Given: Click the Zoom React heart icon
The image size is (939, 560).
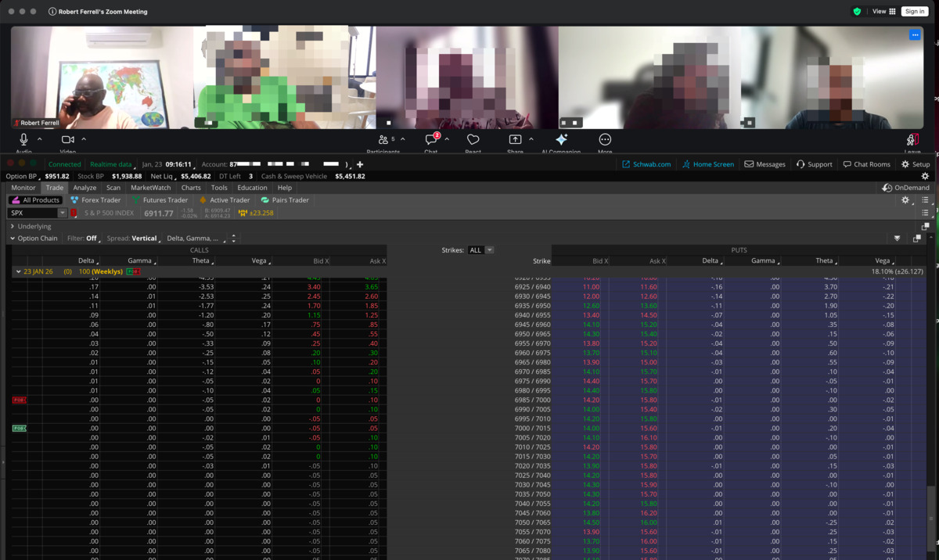Looking at the screenshot, I should click(x=473, y=140).
